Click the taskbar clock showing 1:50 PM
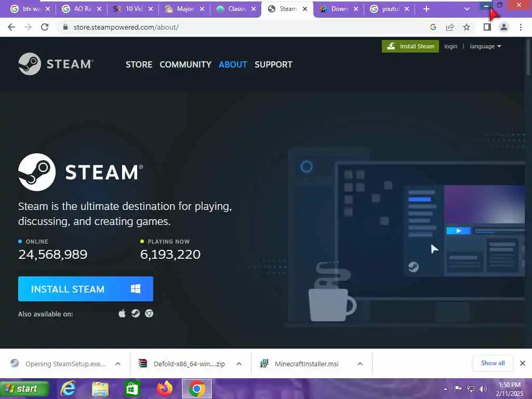Image resolution: width=532 pixels, height=399 pixels. pyautogui.click(x=509, y=389)
